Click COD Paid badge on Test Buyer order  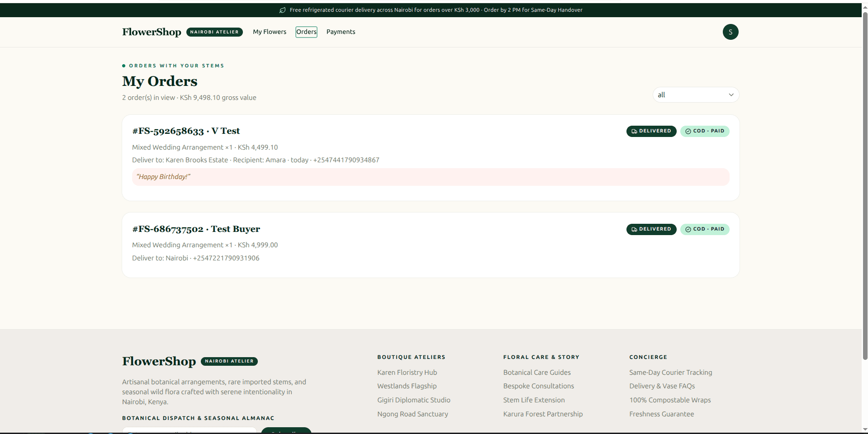click(x=705, y=229)
